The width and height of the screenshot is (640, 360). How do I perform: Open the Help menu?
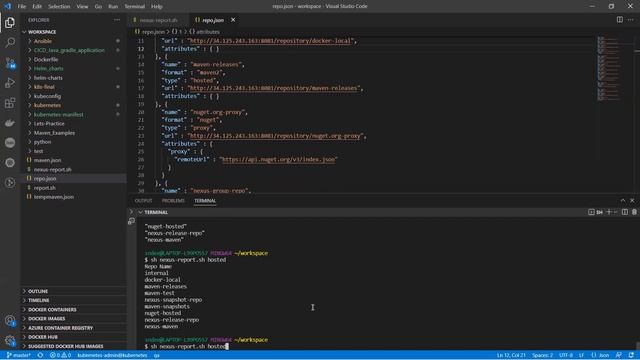pyautogui.click(x=157, y=7)
